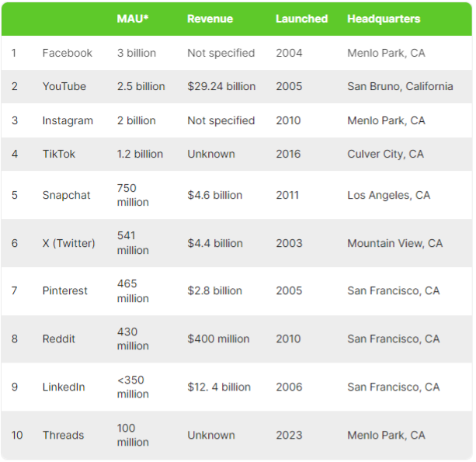Click the Instagram row name

(68, 120)
